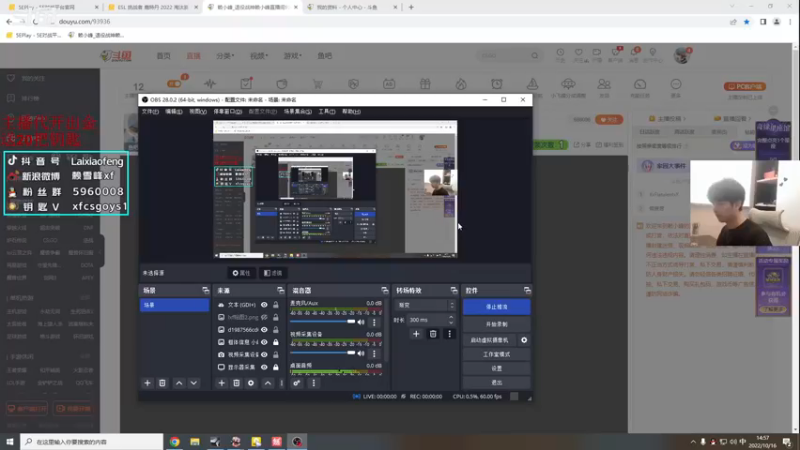800x450 pixels.
Task: Select the 场景 scene item
Action: pyautogui.click(x=174, y=305)
